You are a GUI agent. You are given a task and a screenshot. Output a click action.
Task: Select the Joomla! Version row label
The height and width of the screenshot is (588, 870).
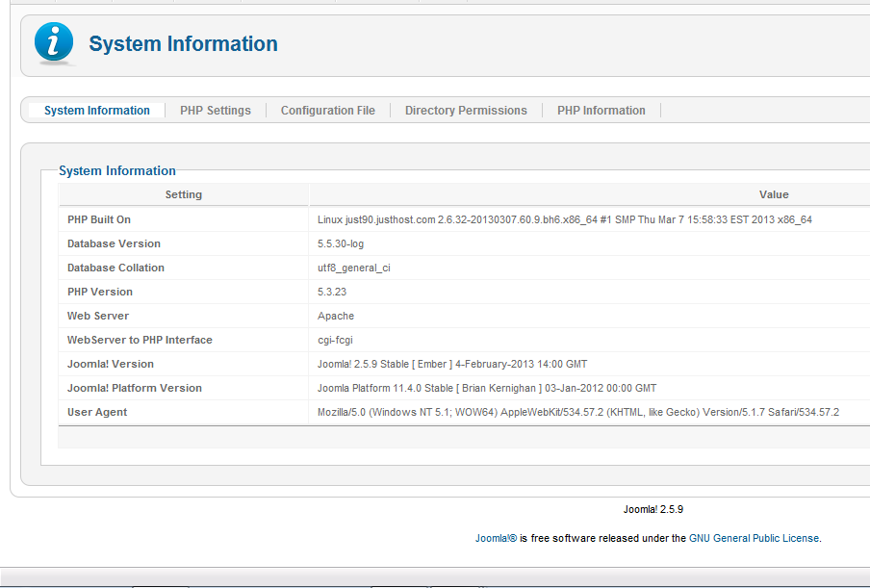click(110, 364)
